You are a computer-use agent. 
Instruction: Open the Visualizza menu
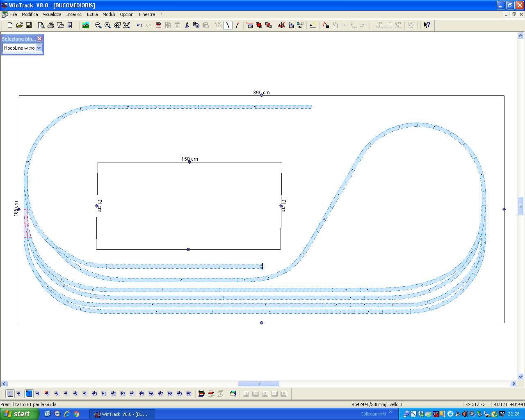click(x=52, y=14)
